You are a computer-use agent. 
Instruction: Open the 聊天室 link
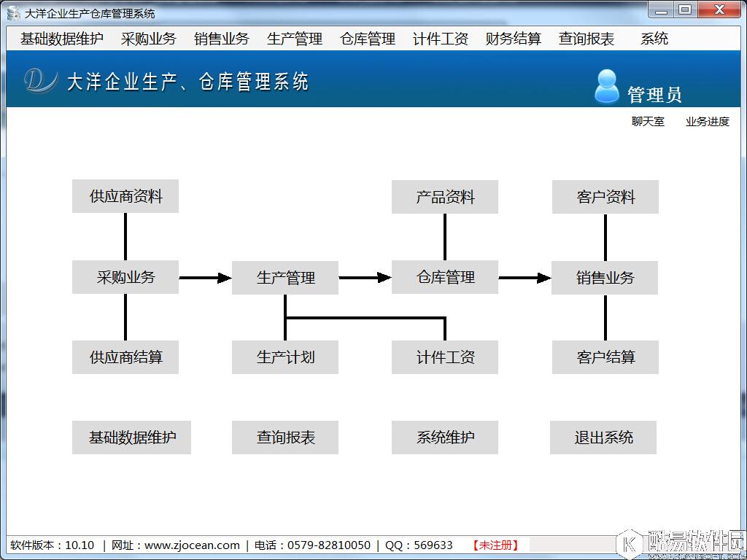pos(646,122)
